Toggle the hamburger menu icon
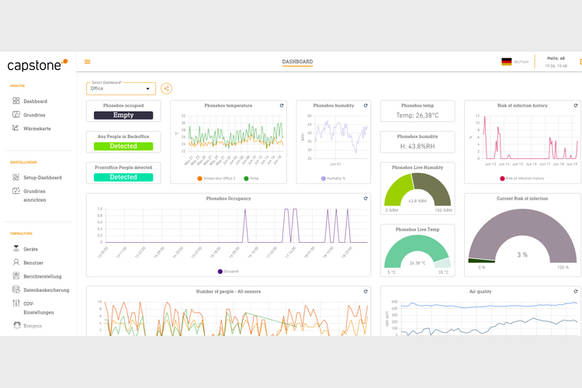This screenshot has width=582, height=388. tap(88, 62)
